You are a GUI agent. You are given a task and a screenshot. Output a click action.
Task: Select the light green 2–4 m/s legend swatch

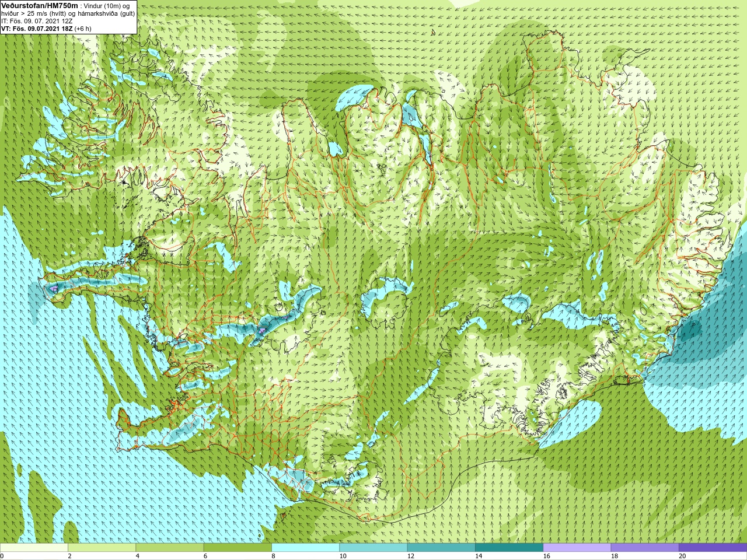point(102,548)
